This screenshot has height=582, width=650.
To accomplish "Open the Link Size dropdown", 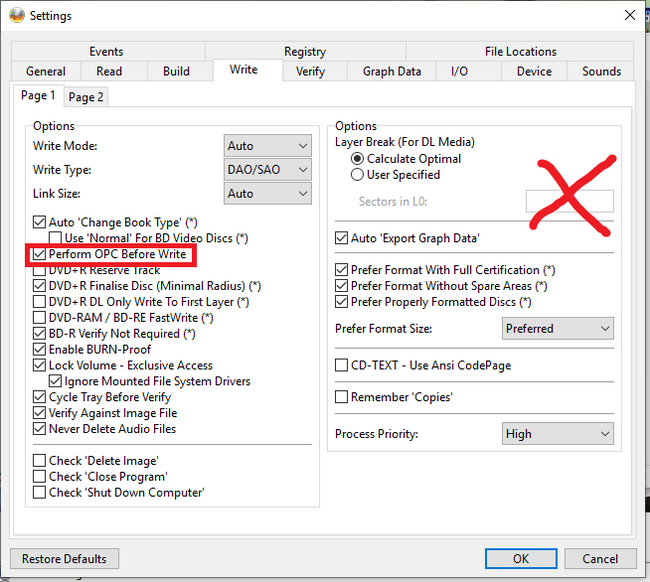I will tap(268, 194).
